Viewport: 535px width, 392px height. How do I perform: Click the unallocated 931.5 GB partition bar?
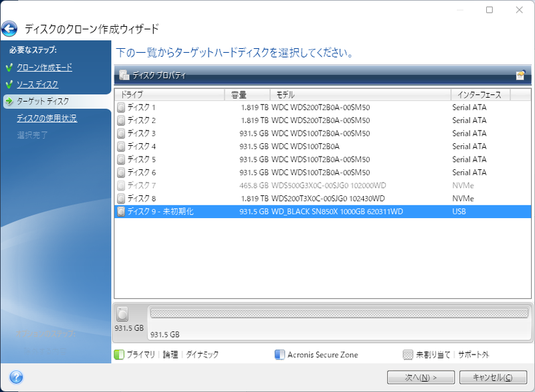click(x=338, y=313)
